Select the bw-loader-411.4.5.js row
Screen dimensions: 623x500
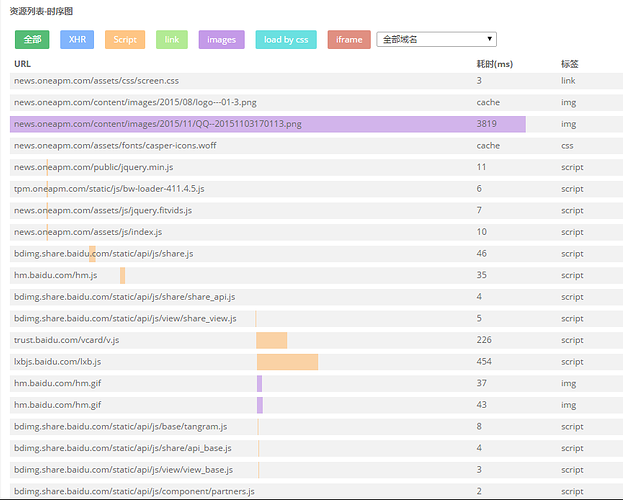tap(109, 189)
